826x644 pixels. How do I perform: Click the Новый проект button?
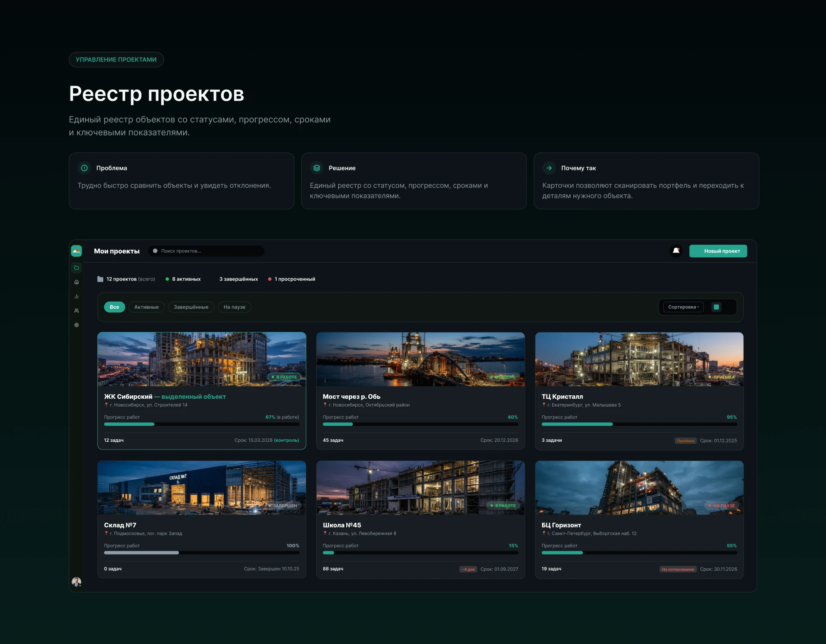click(x=718, y=251)
